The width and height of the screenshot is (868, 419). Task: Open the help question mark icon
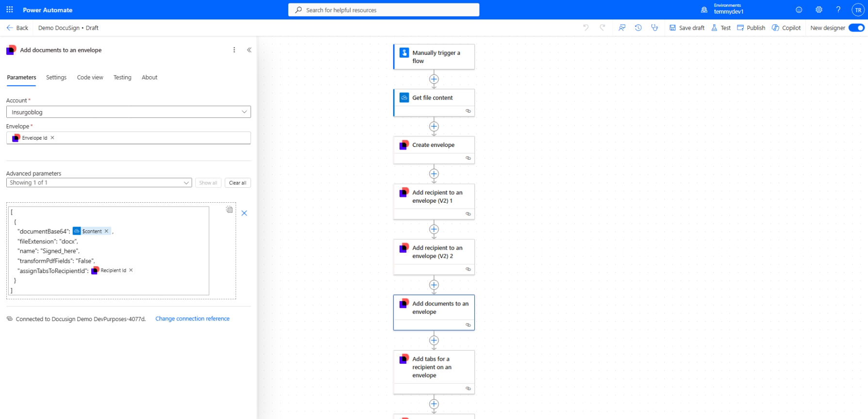838,10
